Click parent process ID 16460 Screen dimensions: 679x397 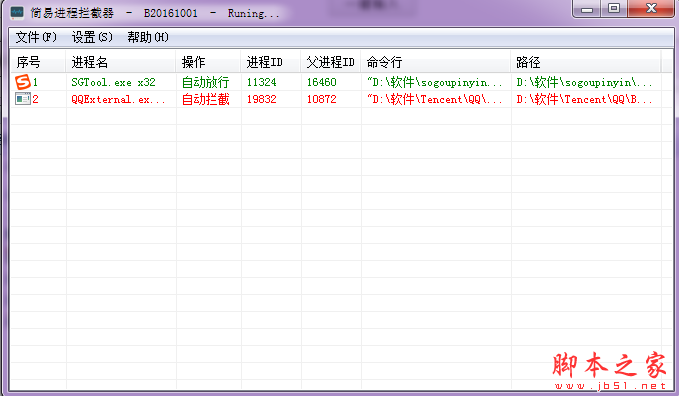click(321, 82)
